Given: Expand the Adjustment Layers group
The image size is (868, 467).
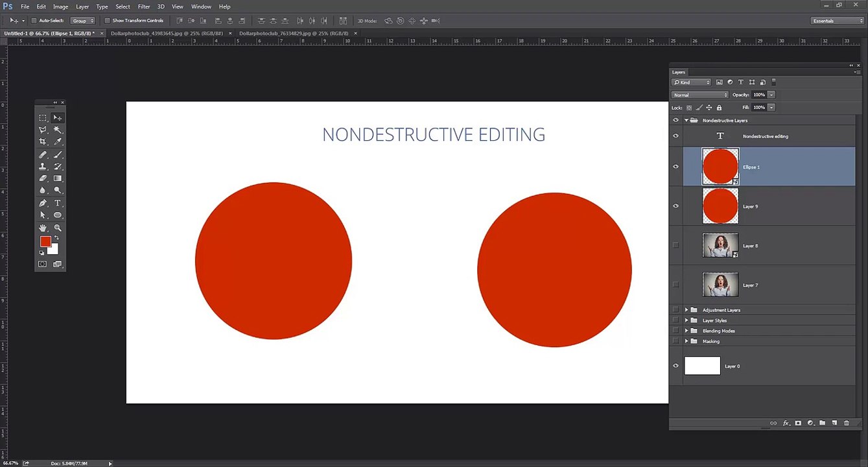Looking at the screenshot, I should 686,310.
